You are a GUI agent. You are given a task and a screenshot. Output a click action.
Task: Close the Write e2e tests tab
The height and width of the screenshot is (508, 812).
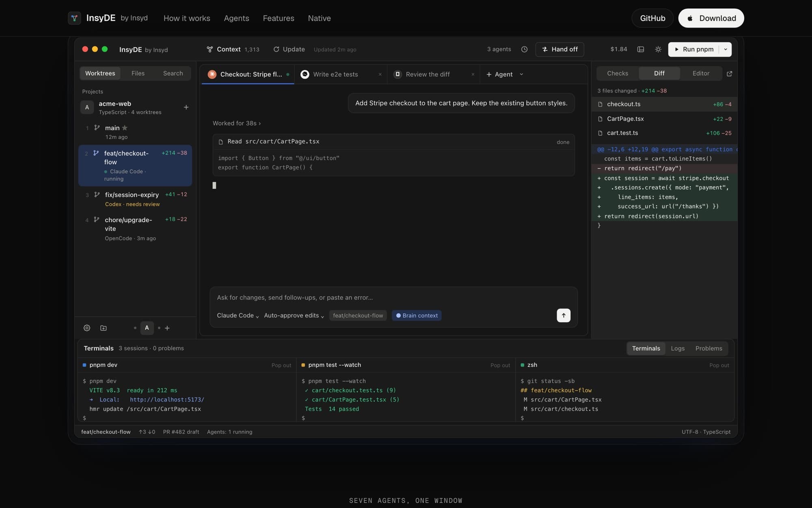(380, 74)
